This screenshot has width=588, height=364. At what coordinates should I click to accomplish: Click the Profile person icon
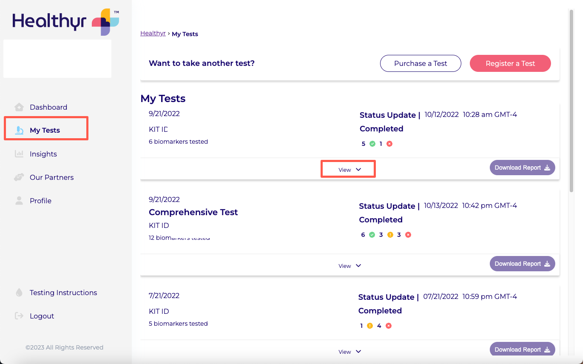click(x=19, y=201)
